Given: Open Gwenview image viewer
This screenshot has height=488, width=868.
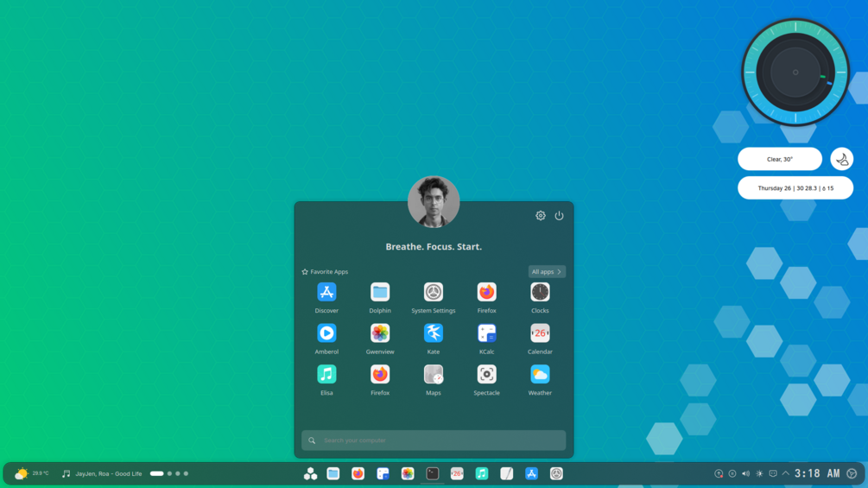Looking at the screenshot, I should tap(380, 339).
